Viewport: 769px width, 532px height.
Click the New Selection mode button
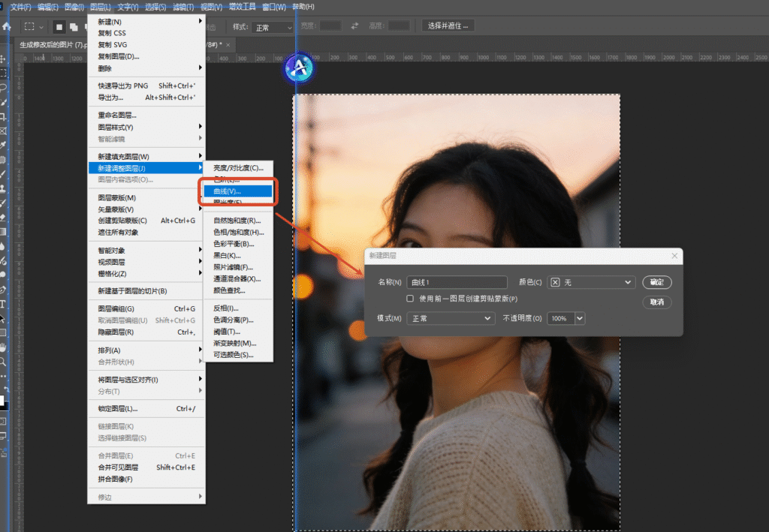coord(59,26)
